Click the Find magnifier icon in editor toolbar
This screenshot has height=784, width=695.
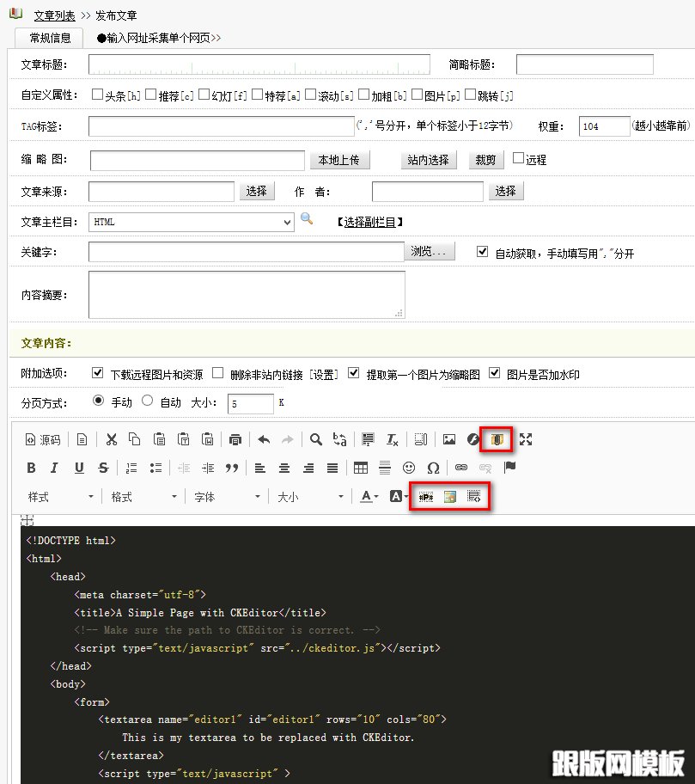pyautogui.click(x=316, y=439)
